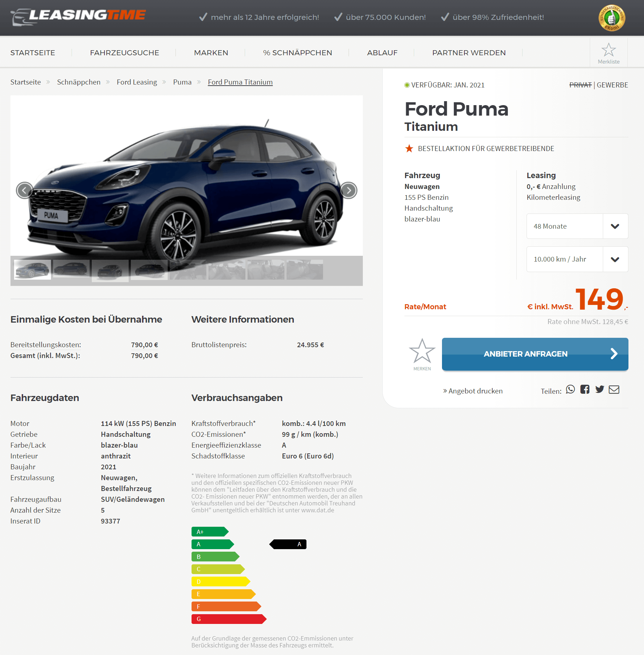The width and height of the screenshot is (644, 655).
Task: Select eighth thumbnail in gallery
Action: click(x=305, y=270)
